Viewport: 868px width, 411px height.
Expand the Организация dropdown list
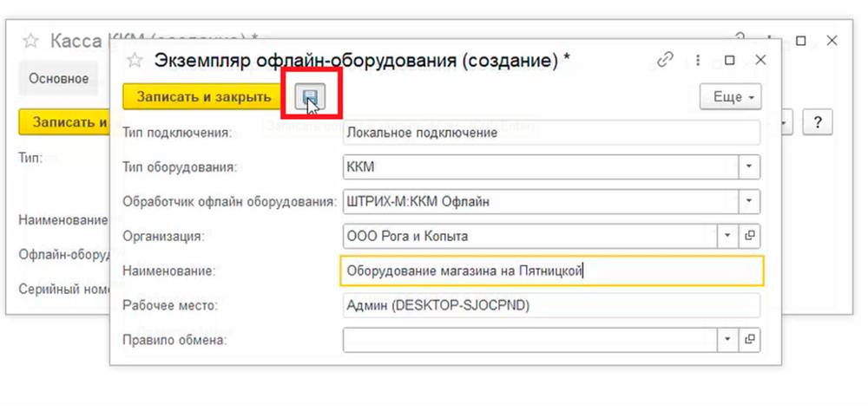coord(728,236)
